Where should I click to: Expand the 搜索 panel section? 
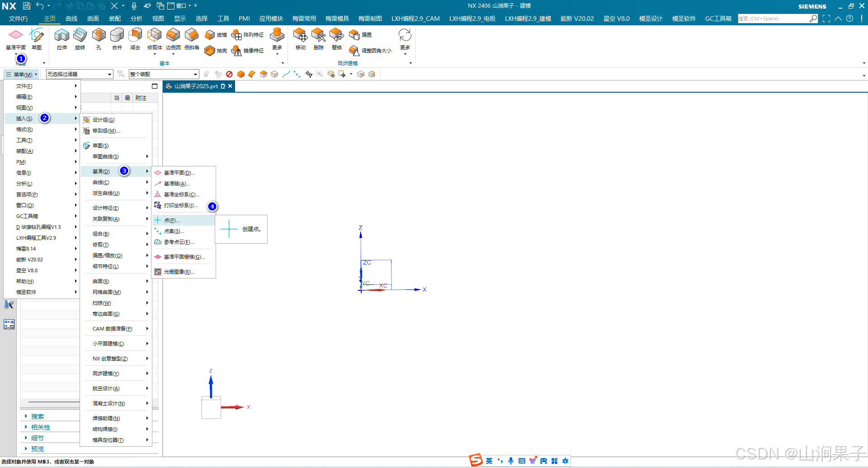[38, 416]
